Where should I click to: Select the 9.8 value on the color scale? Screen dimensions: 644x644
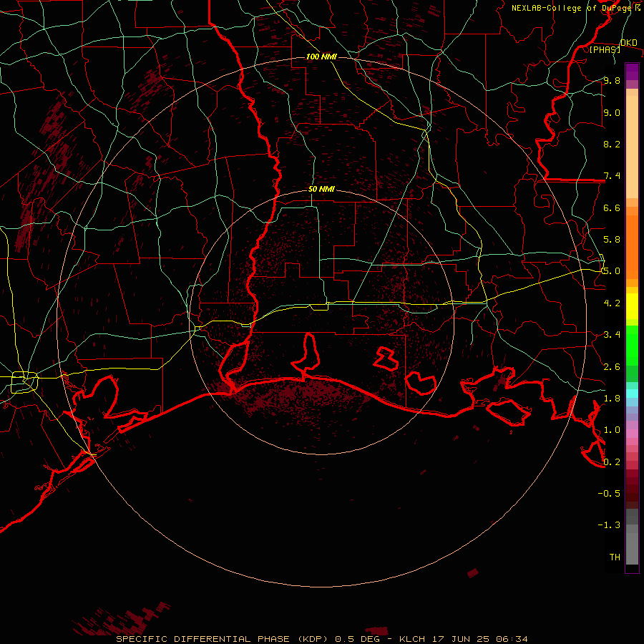pos(612,81)
